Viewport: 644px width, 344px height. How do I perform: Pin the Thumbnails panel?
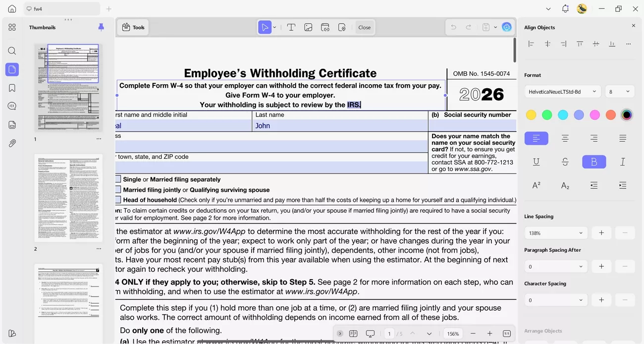tap(101, 27)
